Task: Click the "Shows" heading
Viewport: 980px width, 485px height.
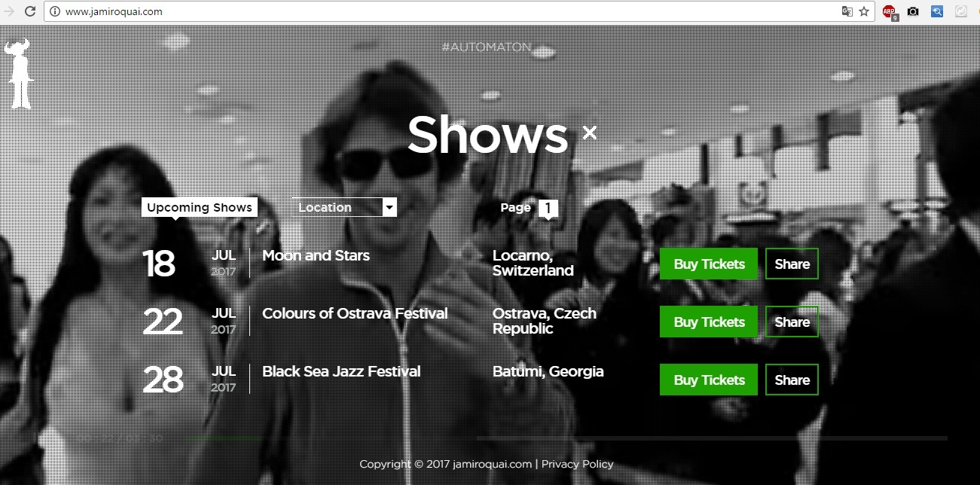Action: click(487, 134)
